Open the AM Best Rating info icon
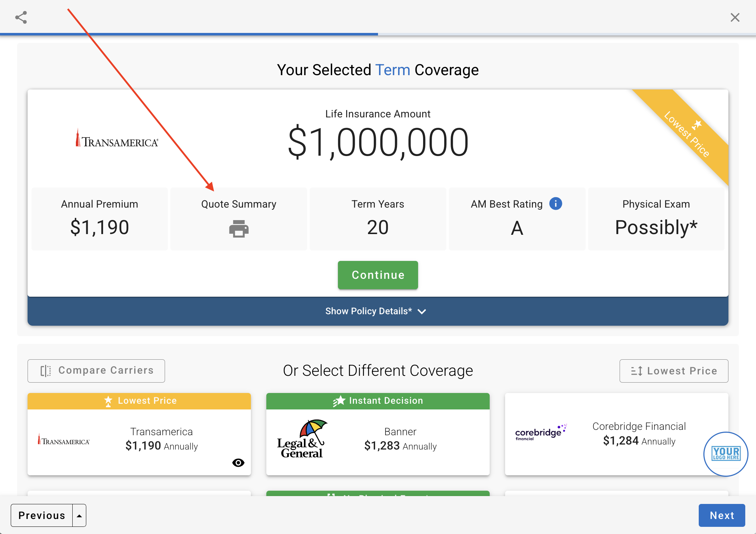 556,204
